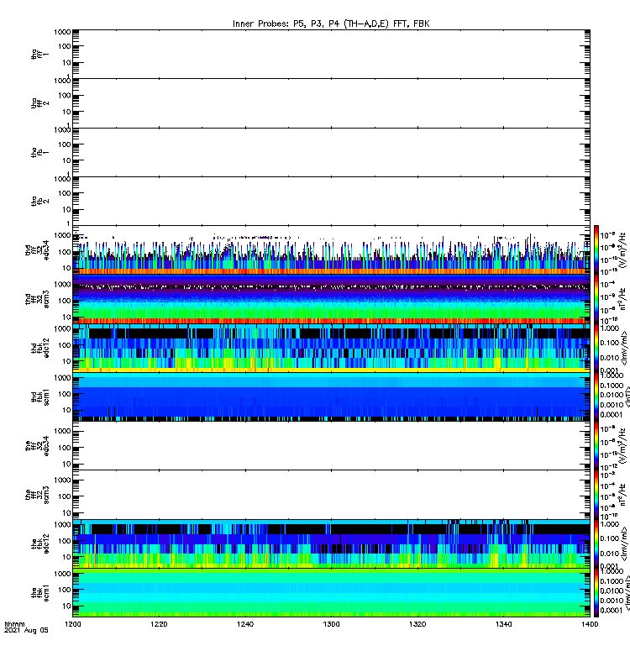
Task: Select the thd fff 32 scm3 spectrogram panel
Action: [331, 299]
